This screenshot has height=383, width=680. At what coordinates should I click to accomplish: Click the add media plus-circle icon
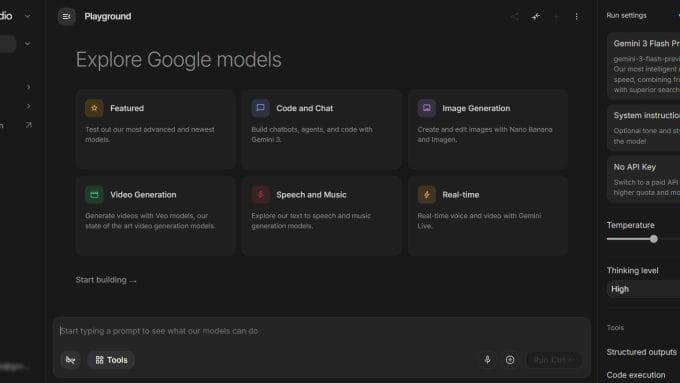coord(510,360)
